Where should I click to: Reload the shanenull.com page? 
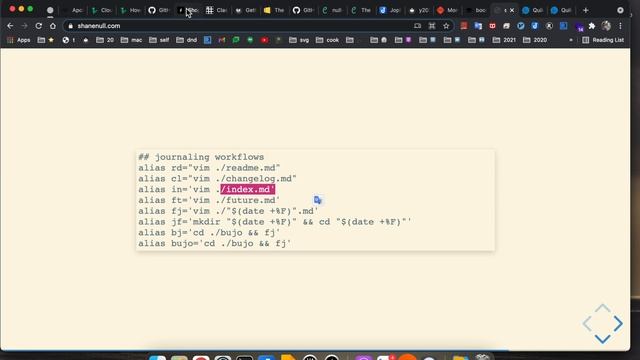(39, 26)
